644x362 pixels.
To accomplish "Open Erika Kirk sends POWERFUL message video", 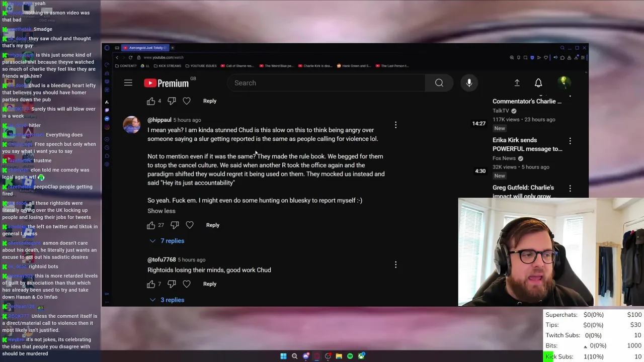I will point(527,144).
